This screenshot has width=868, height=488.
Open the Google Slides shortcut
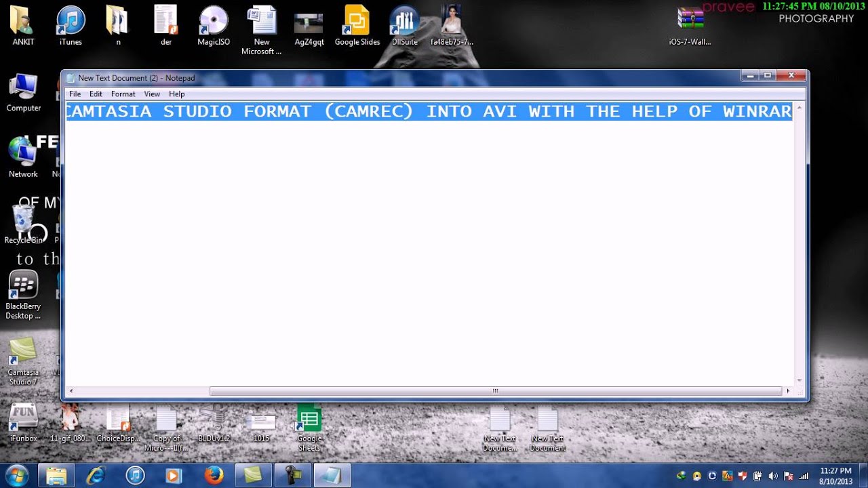[357, 26]
